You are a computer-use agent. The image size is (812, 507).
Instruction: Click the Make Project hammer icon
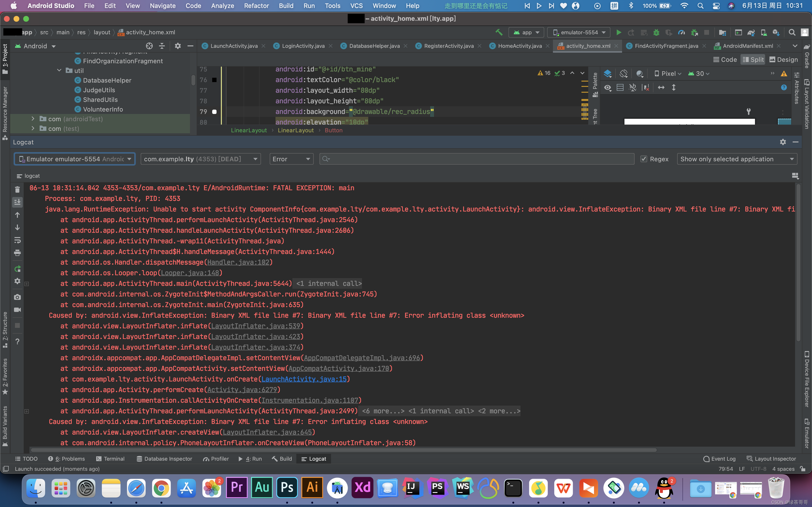click(499, 33)
